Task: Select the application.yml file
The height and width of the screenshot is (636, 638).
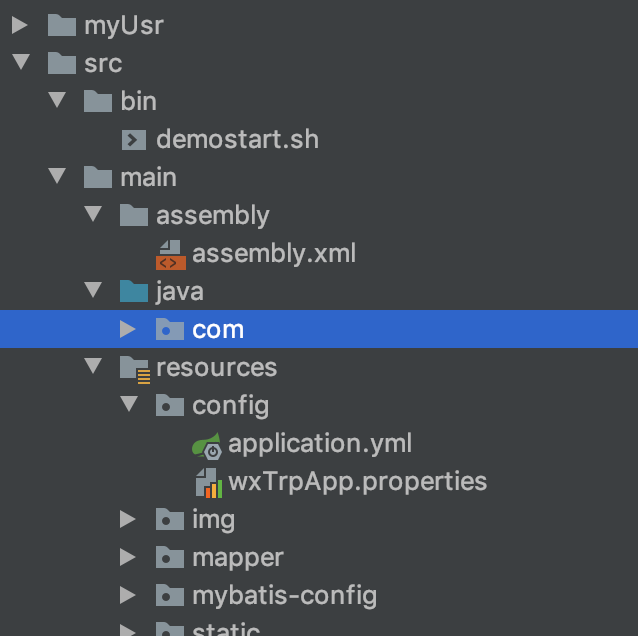Action: (x=320, y=443)
